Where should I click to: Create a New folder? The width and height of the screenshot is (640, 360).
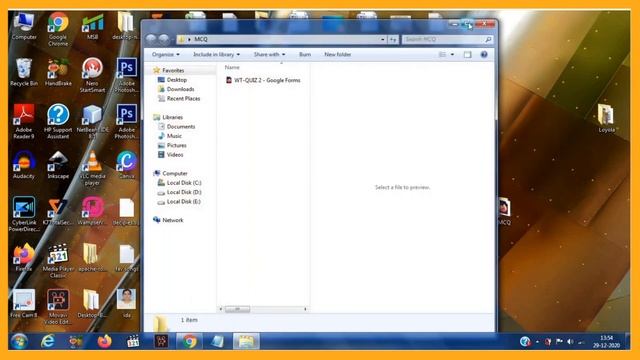(x=338, y=54)
